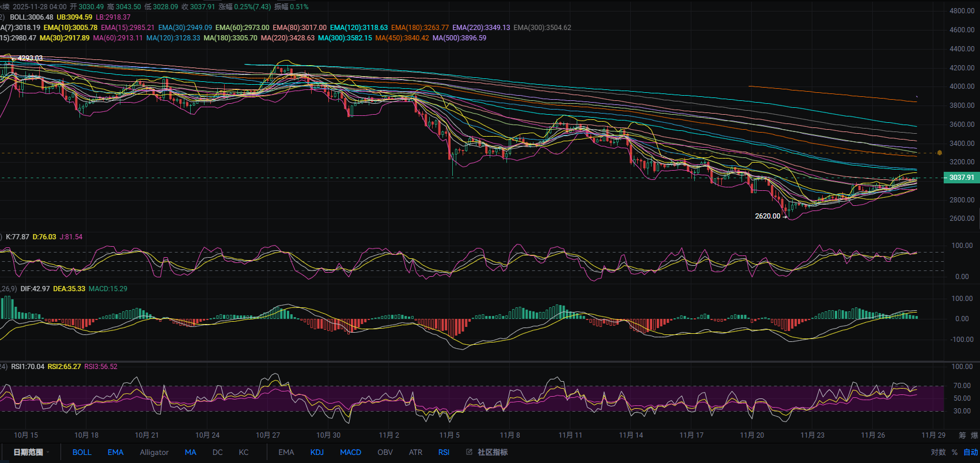
Task: Enable the OBV sub-indicator
Action: point(385,452)
